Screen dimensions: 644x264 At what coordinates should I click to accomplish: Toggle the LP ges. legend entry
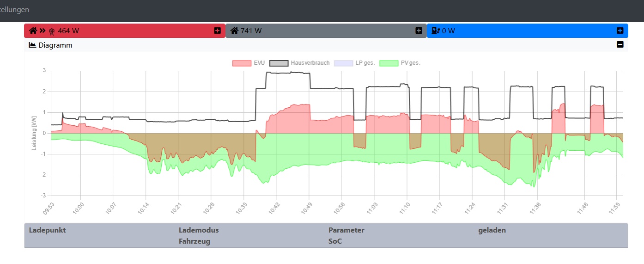click(365, 63)
